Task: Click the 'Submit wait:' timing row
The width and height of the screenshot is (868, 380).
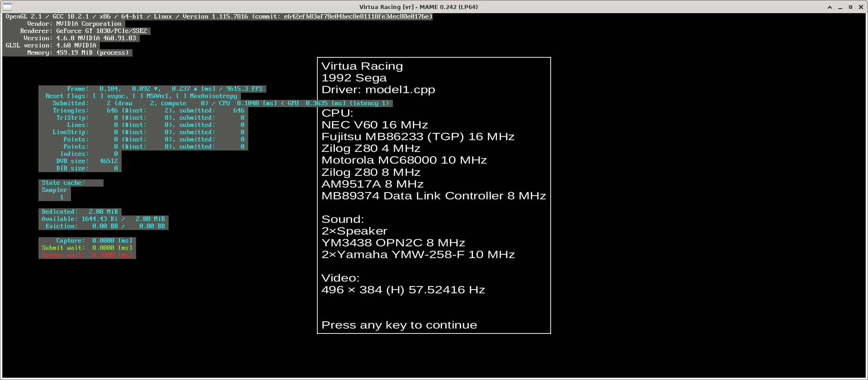Action: (87, 248)
